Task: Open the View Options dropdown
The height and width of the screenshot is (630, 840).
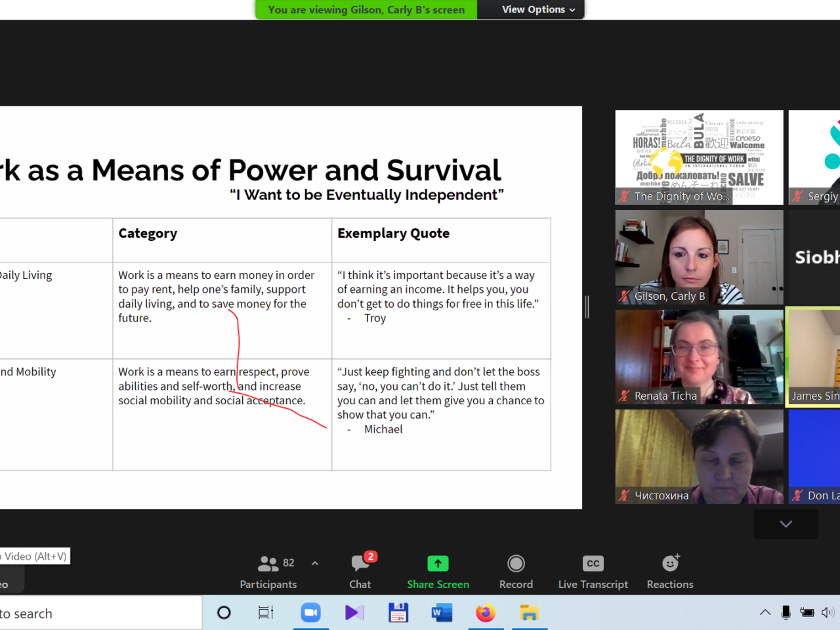Action: pyautogui.click(x=537, y=9)
